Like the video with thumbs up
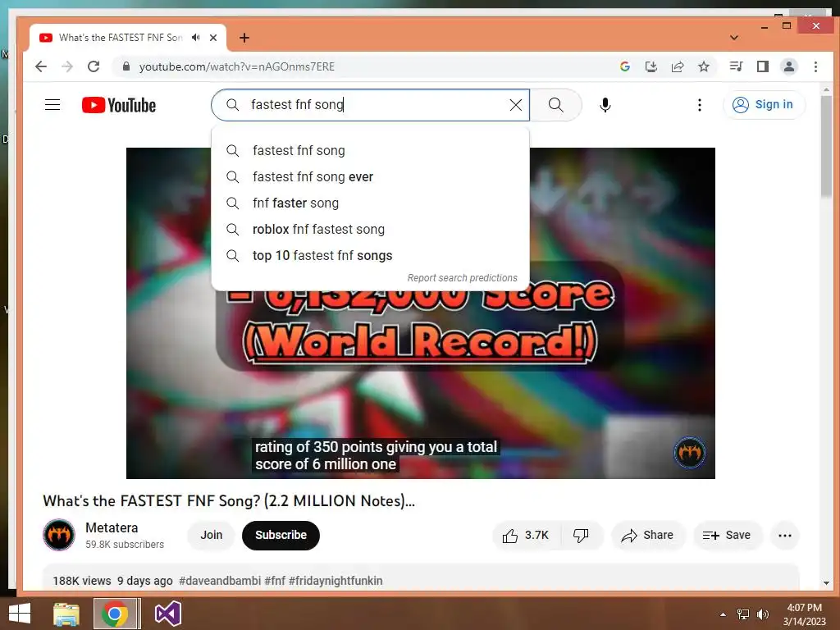This screenshot has width=840, height=630. point(526,535)
